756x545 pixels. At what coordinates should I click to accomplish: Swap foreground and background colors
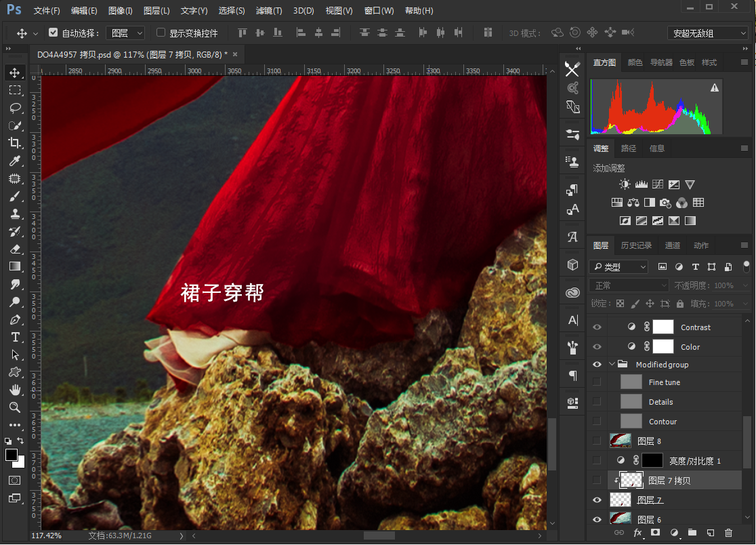[20, 441]
